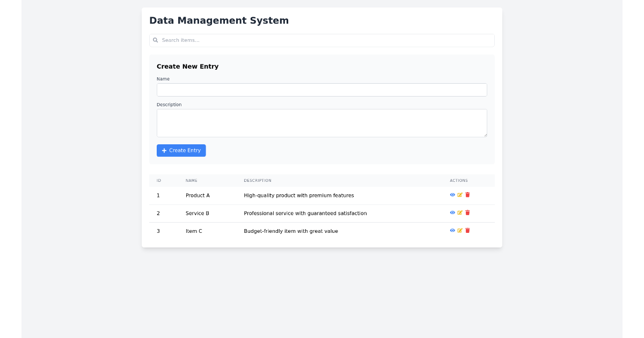Click the Description column header in the table
Viewport: 644px width, 338px height.
click(258, 181)
